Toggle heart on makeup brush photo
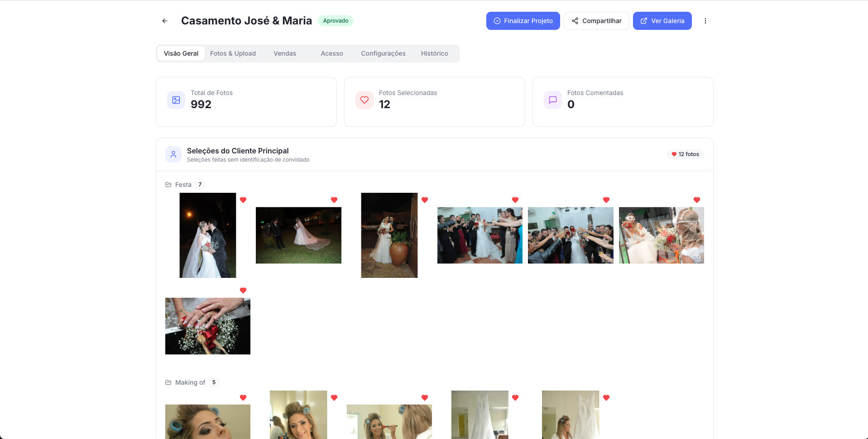Image resolution: width=868 pixels, height=439 pixels. 425,398
